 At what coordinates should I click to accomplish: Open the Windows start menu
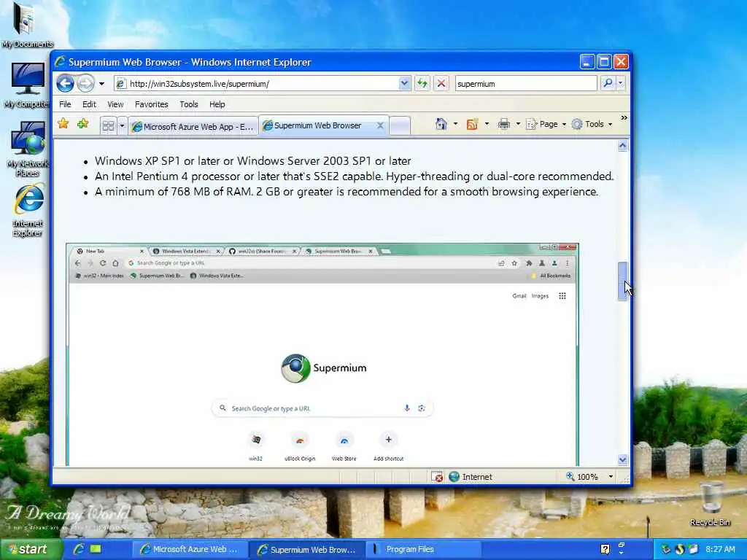click(x=31, y=549)
